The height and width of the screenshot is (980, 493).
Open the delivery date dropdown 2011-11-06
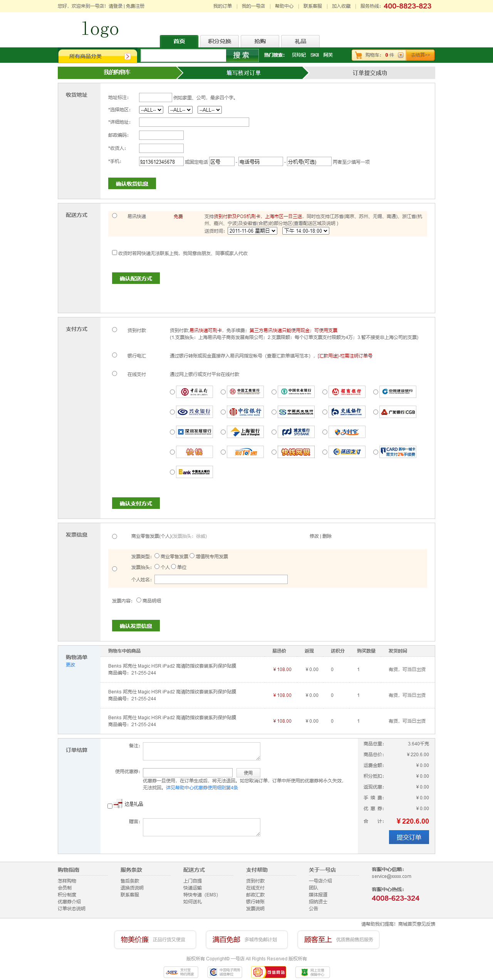click(x=252, y=231)
